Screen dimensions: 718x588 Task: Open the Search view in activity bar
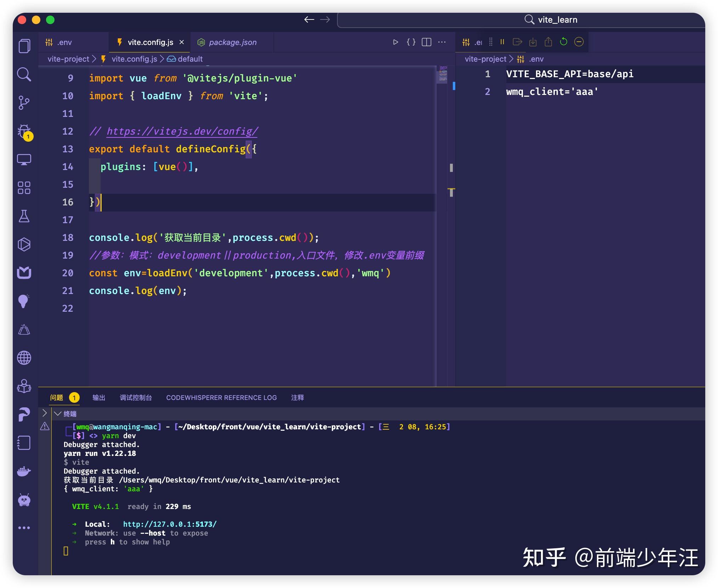tap(24, 74)
